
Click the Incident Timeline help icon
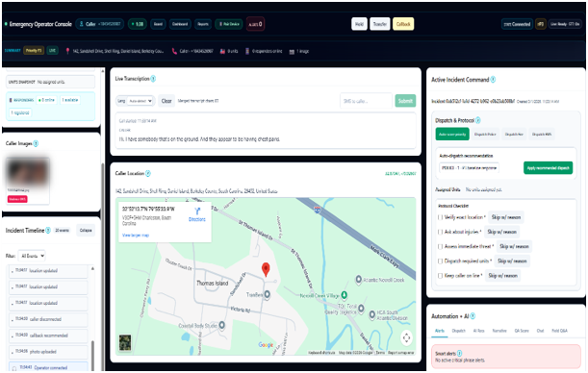[x=48, y=231]
